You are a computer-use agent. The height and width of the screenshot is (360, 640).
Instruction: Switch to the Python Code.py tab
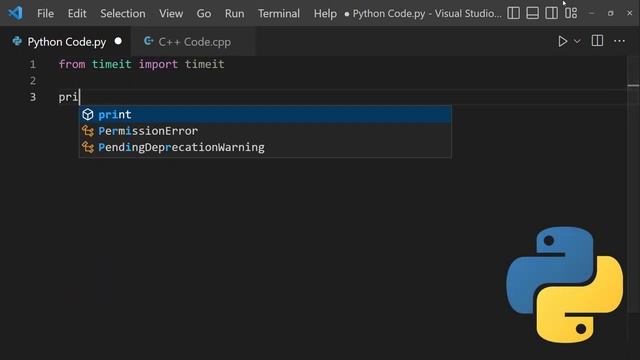coord(65,42)
